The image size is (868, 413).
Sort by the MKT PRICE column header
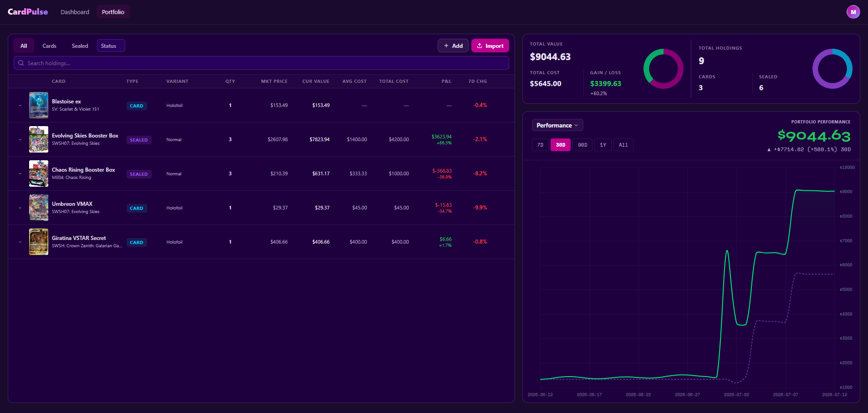[x=274, y=81]
